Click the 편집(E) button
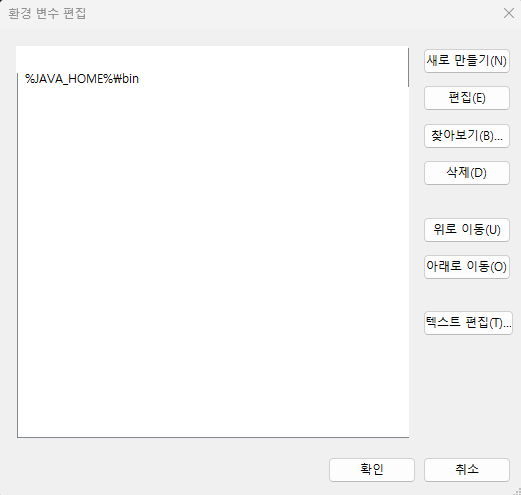Screen dimensions: 521x495 pos(467,98)
